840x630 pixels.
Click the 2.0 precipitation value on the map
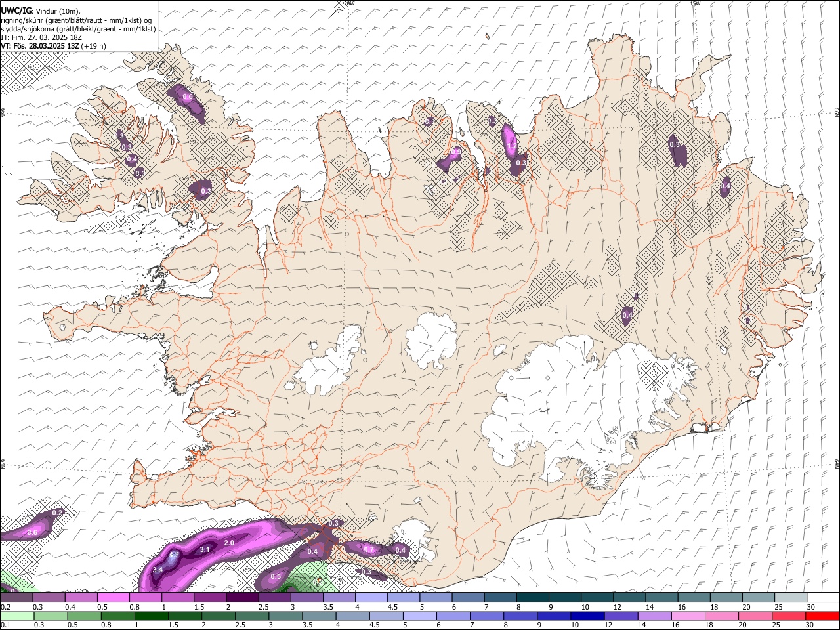[x=229, y=543]
